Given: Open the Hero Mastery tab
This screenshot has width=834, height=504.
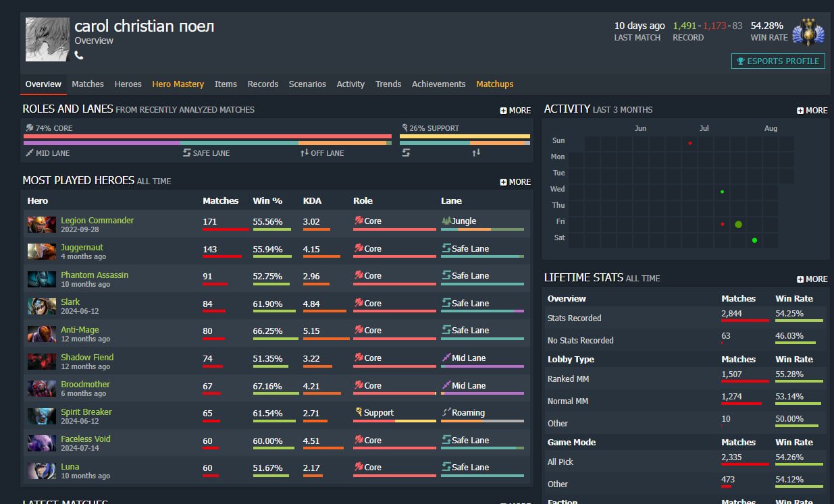Looking at the screenshot, I should [178, 84].
